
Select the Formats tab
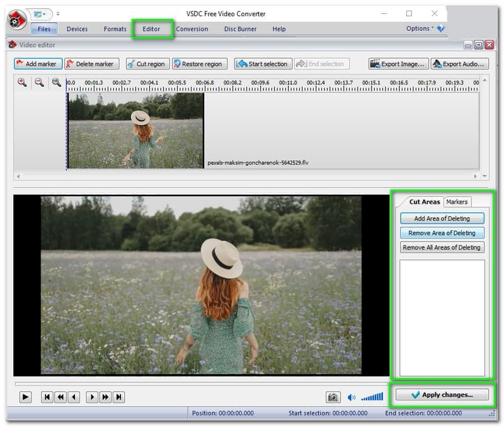click(115, 29)
